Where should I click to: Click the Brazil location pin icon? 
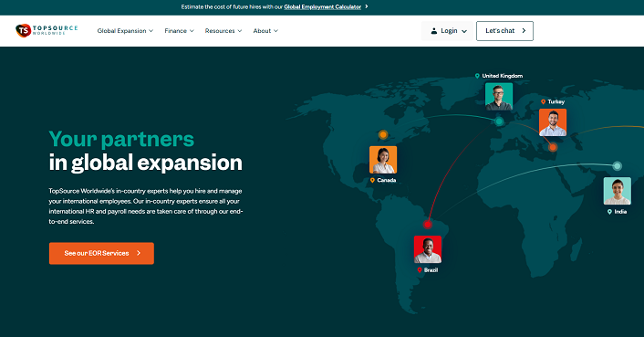[x=420, y=270]
